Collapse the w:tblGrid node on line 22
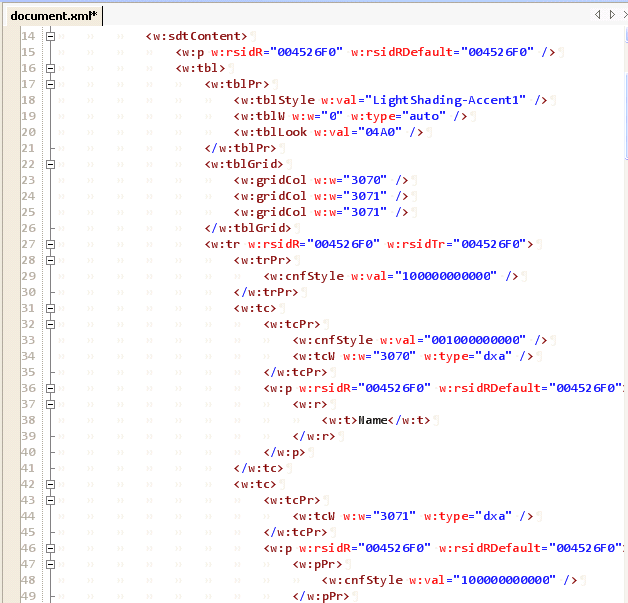 [x=50, y=165]
